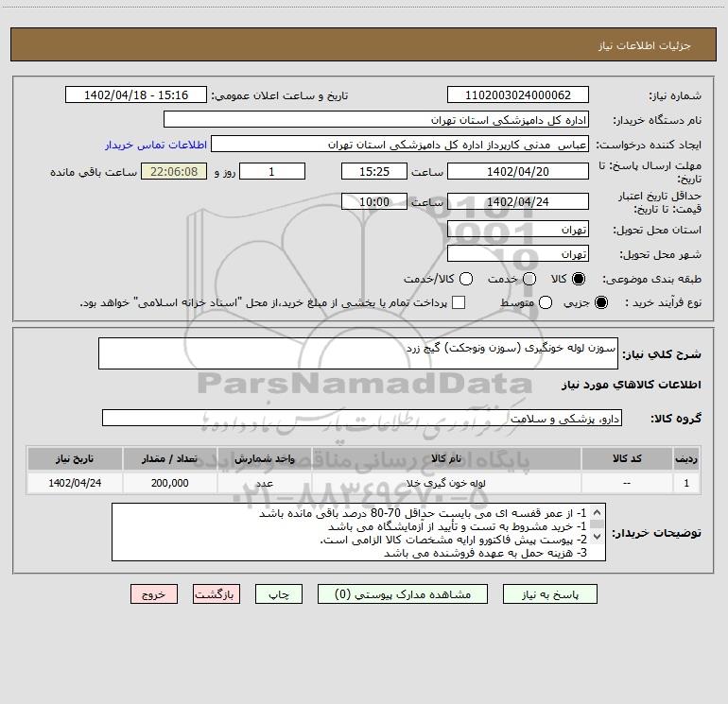The height and width of the screenshot is (704, 728).
Task: Click the scroll-up arrow in buyer notes
Action: tap(598, 512)
